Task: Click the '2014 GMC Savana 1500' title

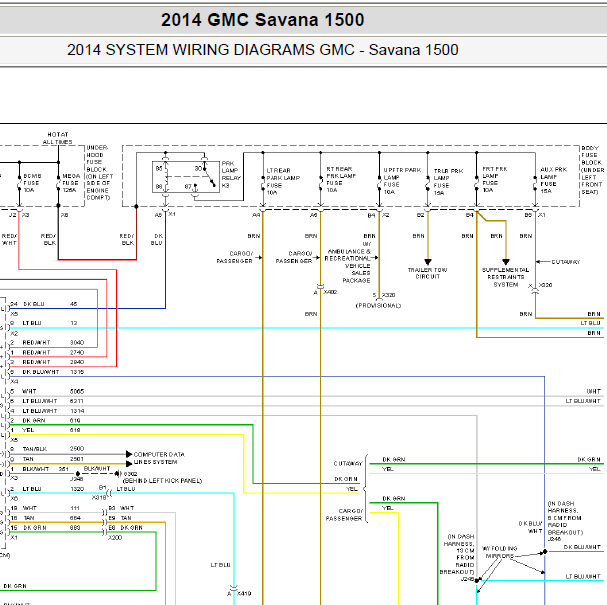Action: (x=262, y=20)
